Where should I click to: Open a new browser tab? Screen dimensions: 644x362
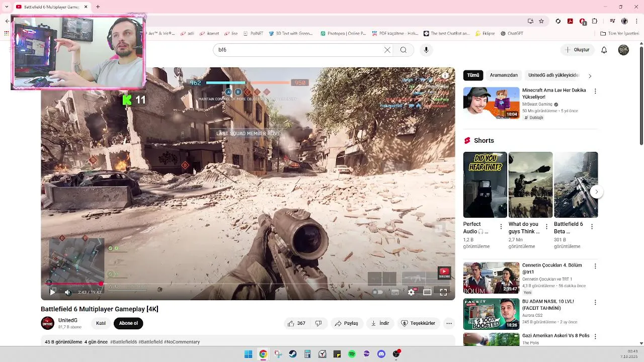[98, 7]
